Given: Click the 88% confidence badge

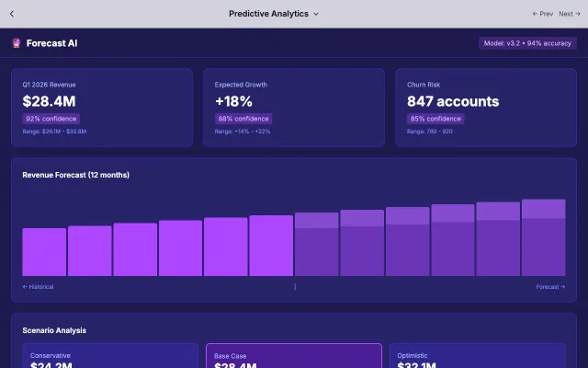Looking at the screenshot, I should [243, 119].
